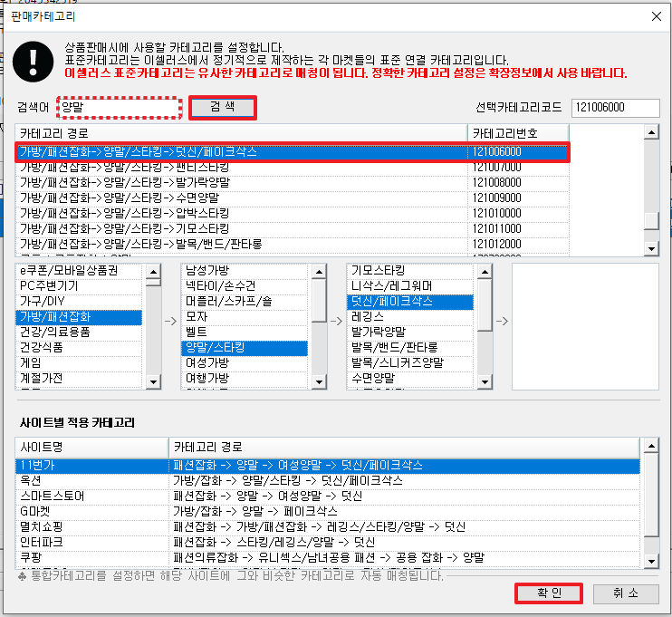Screen dimensions: 672x617
Task: Select 발가락양말 in third category list
Action: 410,333
